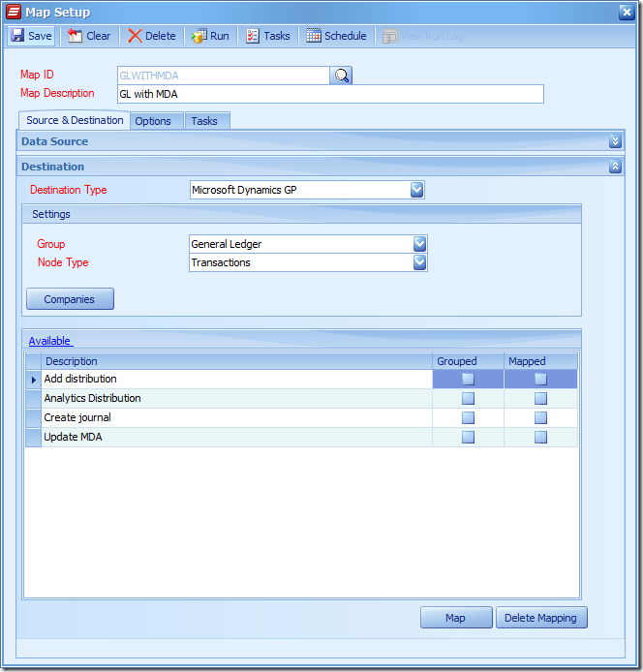Collapse the Destination section chevron
Viewport: 643px width, 672px height.
(615, 167)
